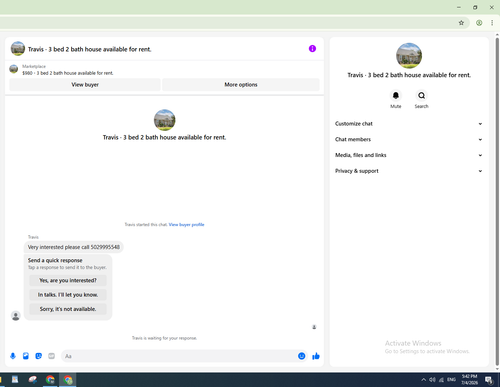500x387 pixels.
Task: Send a thumbs-up like
Action: pos(316,356)
